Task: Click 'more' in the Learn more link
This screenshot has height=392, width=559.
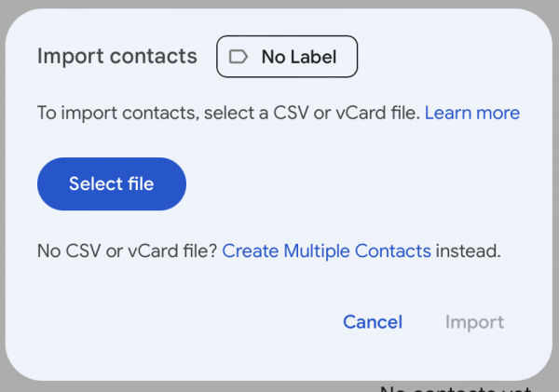Action: pos(498,114)
